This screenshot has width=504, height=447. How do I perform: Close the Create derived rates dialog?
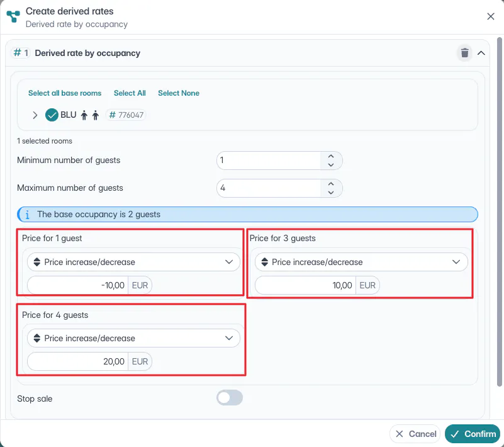(491, 16)
